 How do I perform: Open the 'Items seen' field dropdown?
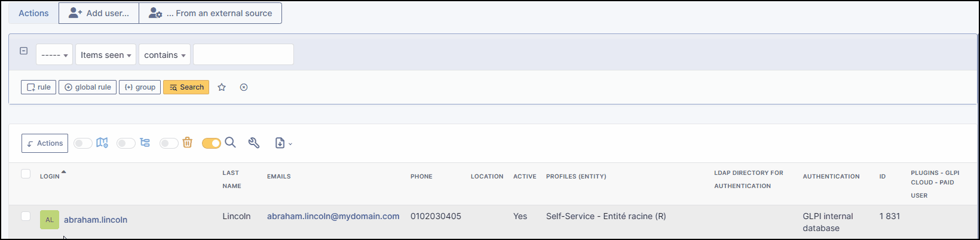click(x=106, y=55)
